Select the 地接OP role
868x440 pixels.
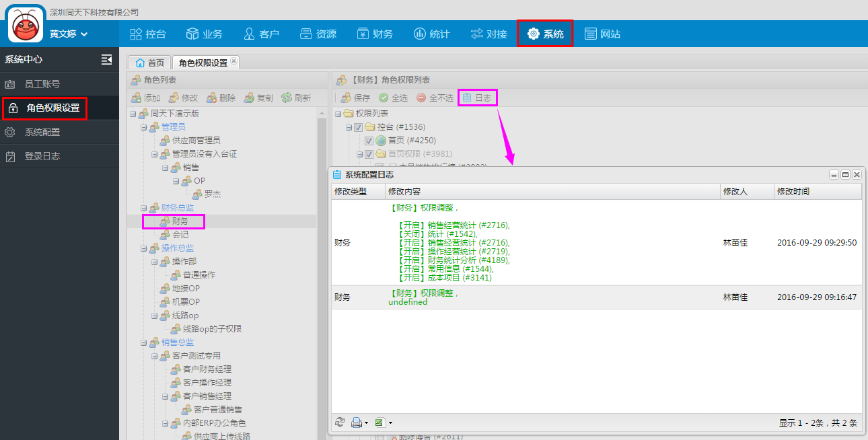pos(186,289)
